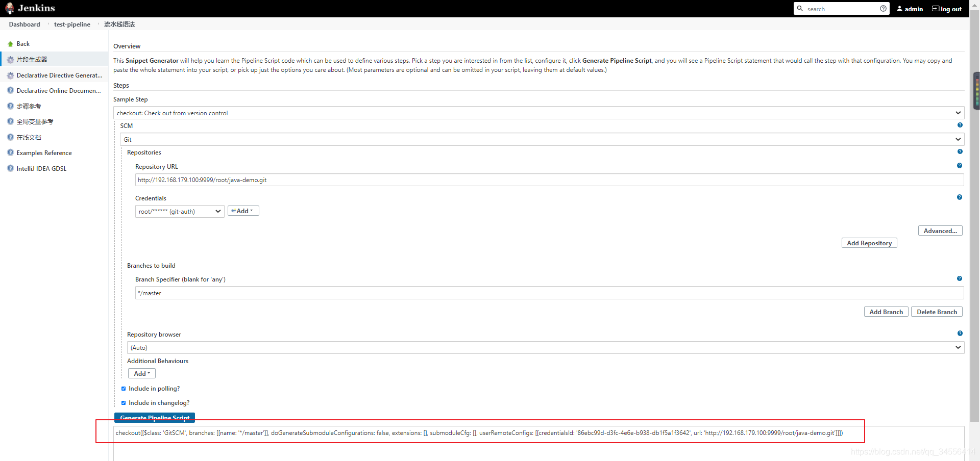
Task: Open 在线文档 sidebar link
Action: pyautogui.click(x=29, y=138)
